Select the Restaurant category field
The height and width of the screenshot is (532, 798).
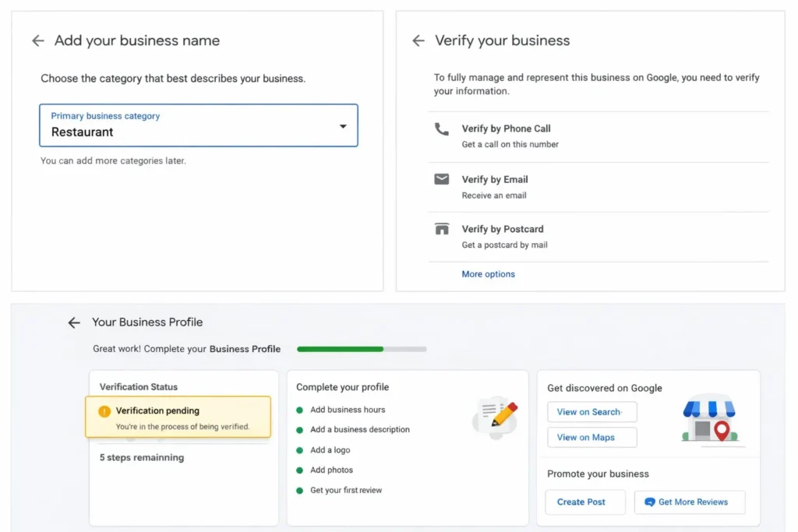[x=199, y=125]
